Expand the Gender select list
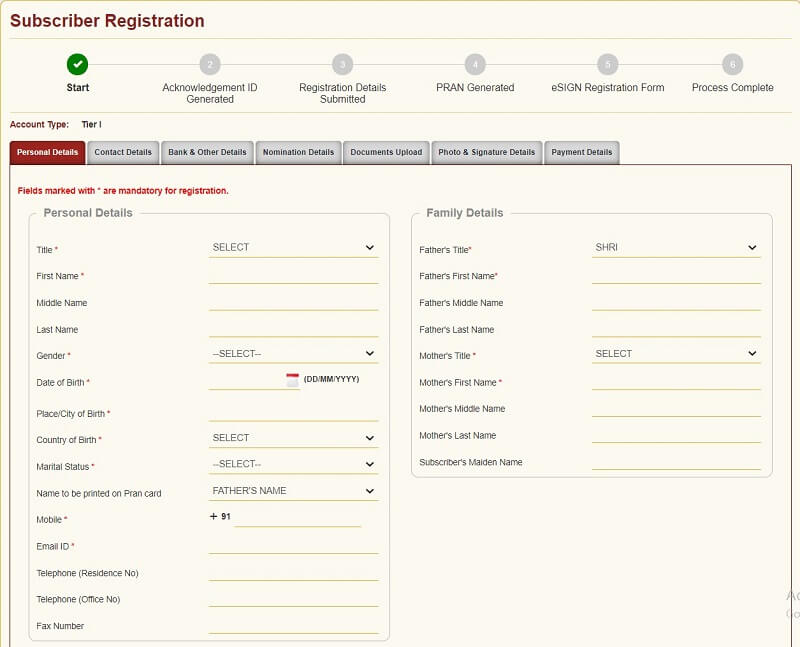The height and width of the screenshot is (647, 800). point(293,353)
